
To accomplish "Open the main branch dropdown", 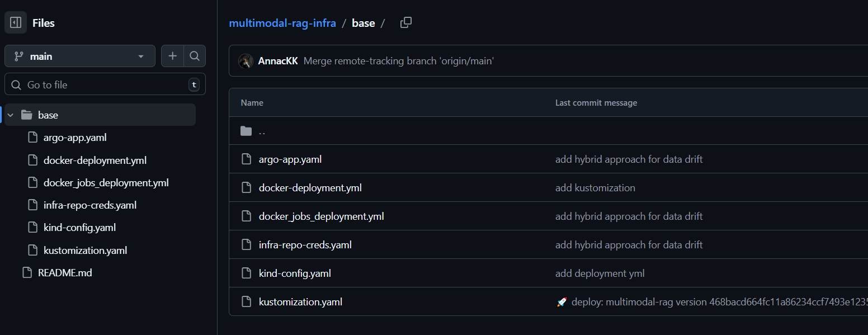I will [x=80, y=56].
